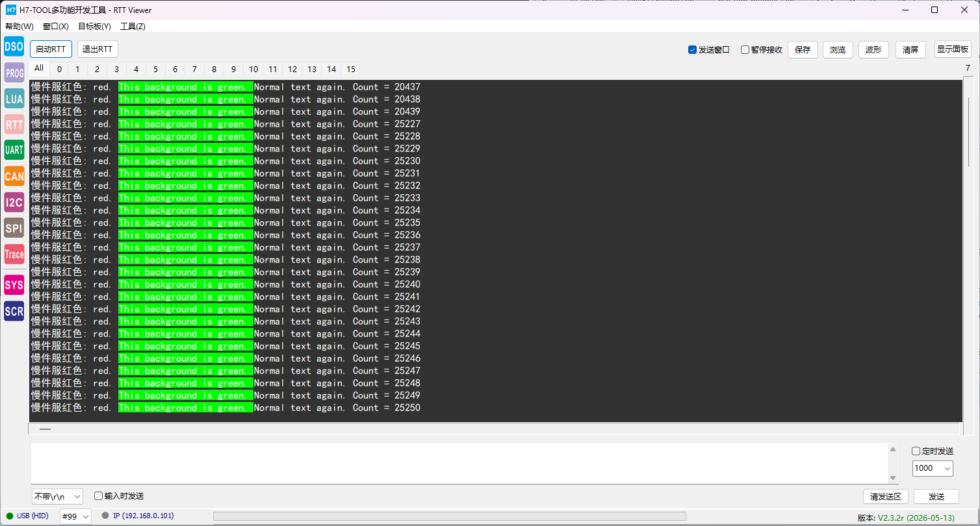This screenshot has height=526, width=980.
Task: Click the 退出RTT button
Action: click(97, 49)
